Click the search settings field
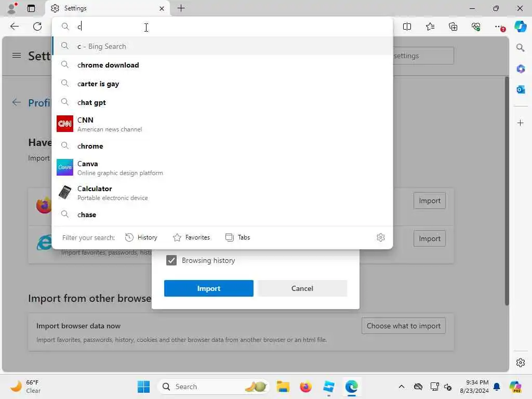Screen dimensions: 532x399 tap(423, 56)
